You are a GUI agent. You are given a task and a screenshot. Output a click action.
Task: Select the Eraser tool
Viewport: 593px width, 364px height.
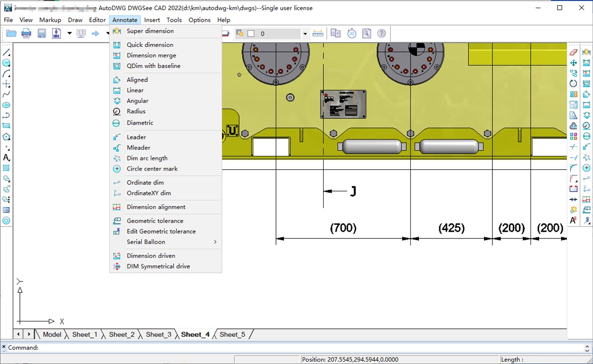click(574, 52)
